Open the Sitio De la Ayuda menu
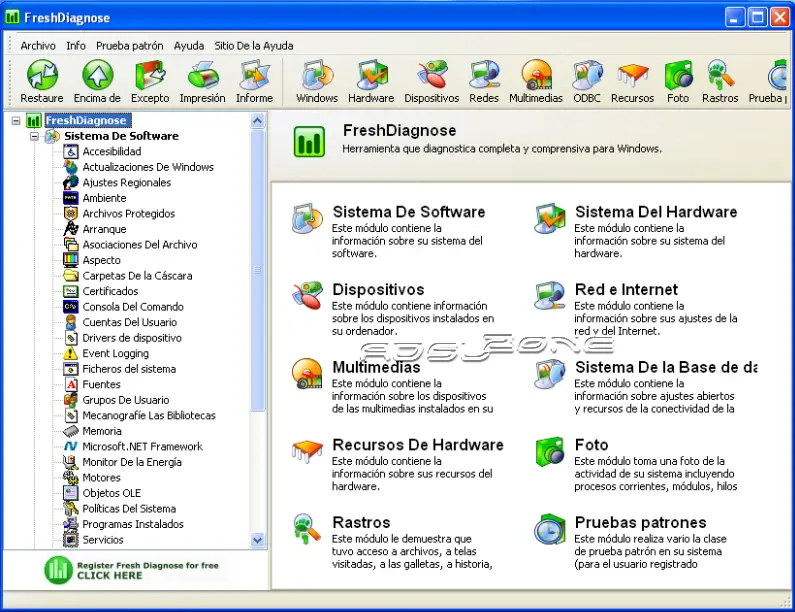The height and width of the screenshot is (612, 795). tap(254, 46)
